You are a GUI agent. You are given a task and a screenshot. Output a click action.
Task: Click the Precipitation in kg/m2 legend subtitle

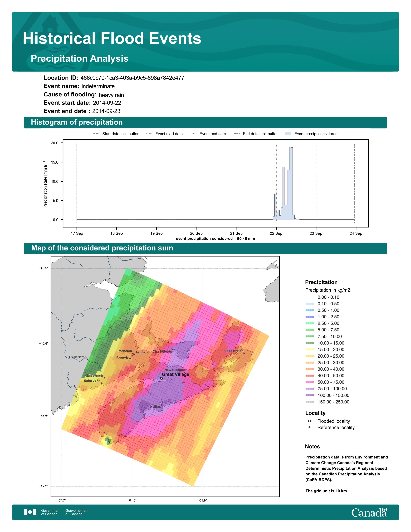328,290
